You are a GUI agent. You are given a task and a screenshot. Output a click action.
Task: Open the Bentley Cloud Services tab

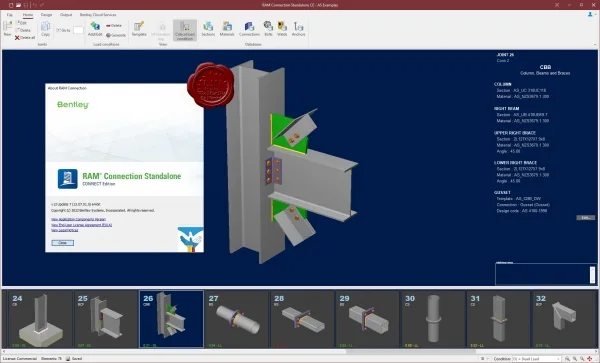[98, 15]
